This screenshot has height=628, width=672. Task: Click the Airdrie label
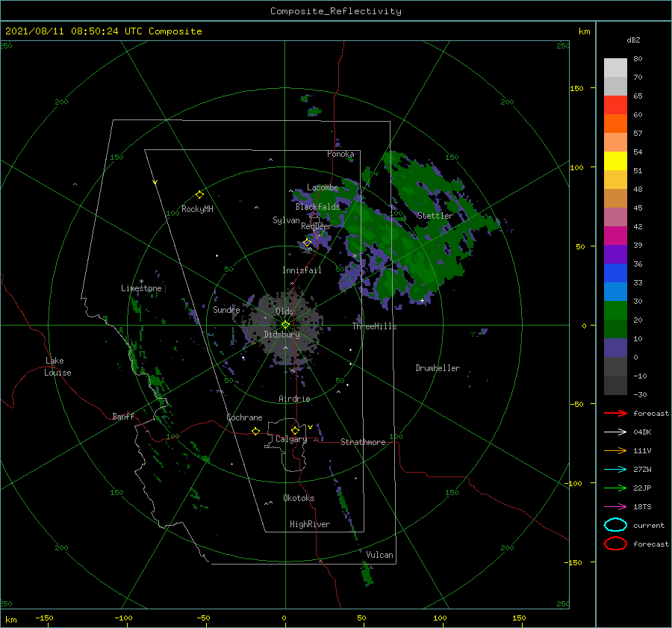(294, 399)
